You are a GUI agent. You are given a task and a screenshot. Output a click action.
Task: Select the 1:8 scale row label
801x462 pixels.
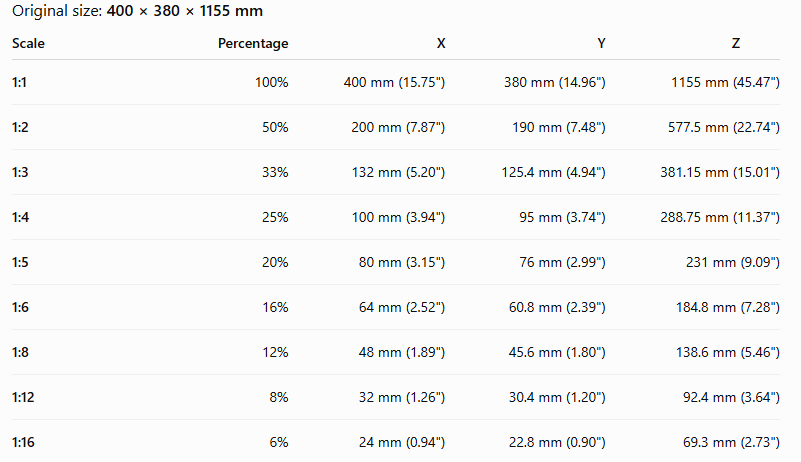(20, 352)
